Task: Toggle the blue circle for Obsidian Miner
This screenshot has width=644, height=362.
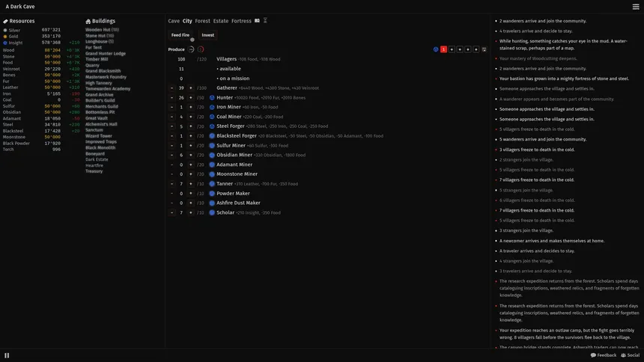Action: pos(212,155)
